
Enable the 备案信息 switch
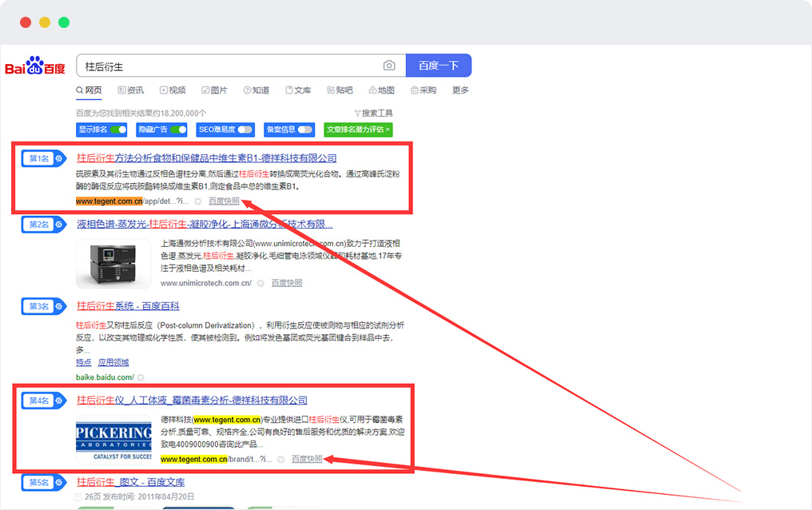305,129
